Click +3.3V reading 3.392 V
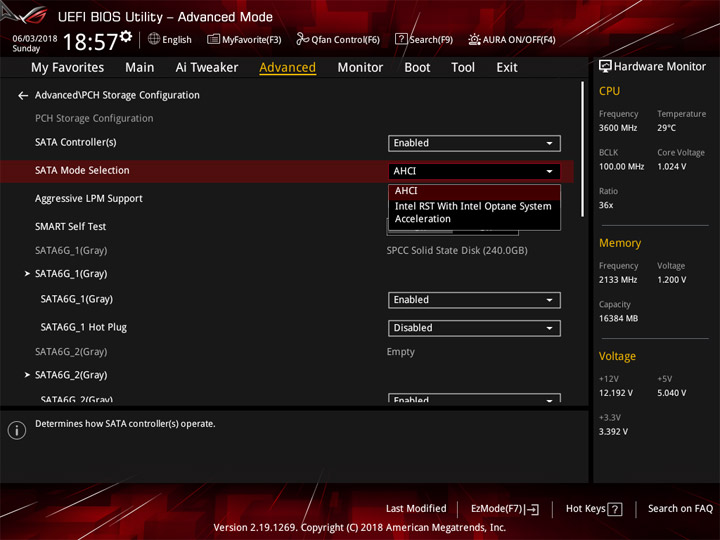 point(613,432)
